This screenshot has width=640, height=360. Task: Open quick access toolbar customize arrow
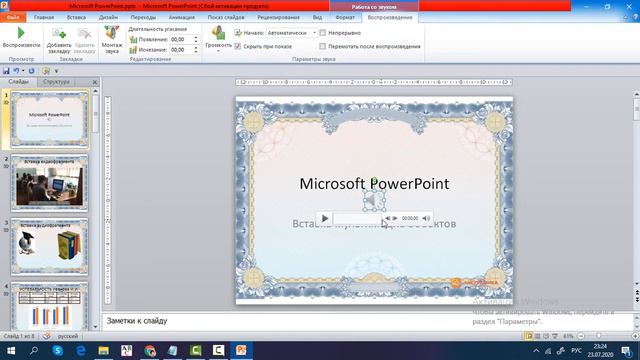pyautogui.click(x=56, y=71)
